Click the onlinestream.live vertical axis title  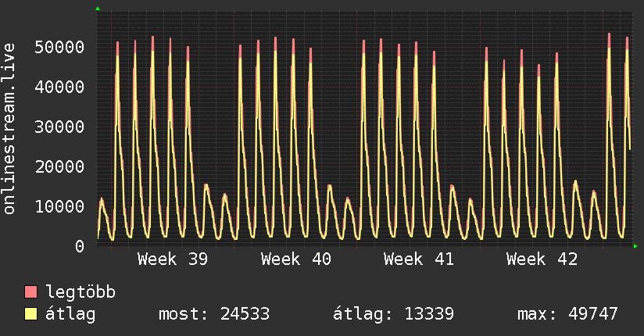click(x=9, y=129)
